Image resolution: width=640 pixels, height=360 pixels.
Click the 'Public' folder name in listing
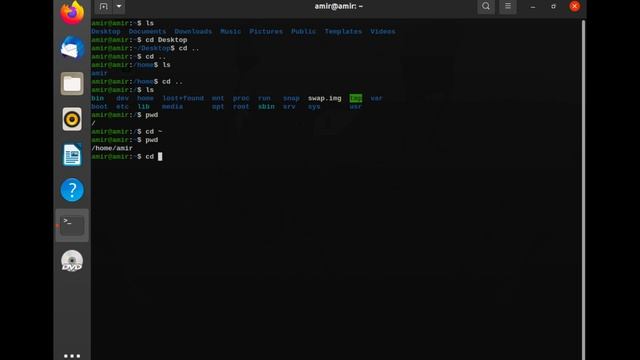[303, 31]
